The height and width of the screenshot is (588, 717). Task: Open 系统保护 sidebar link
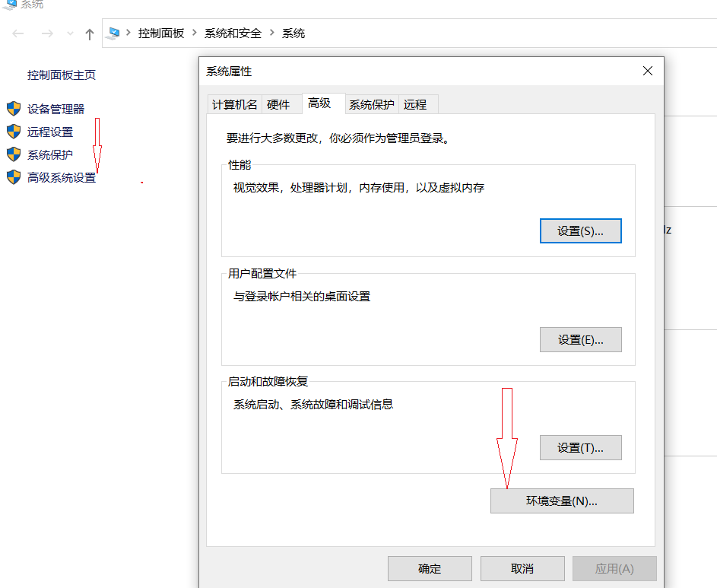coord(50,154)
